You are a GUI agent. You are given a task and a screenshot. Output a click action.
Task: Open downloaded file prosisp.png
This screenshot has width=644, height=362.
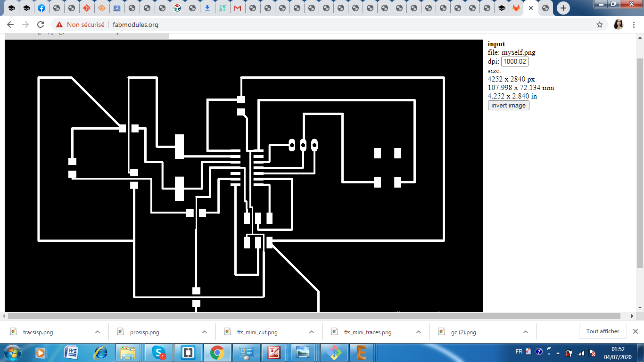point(144,332)
